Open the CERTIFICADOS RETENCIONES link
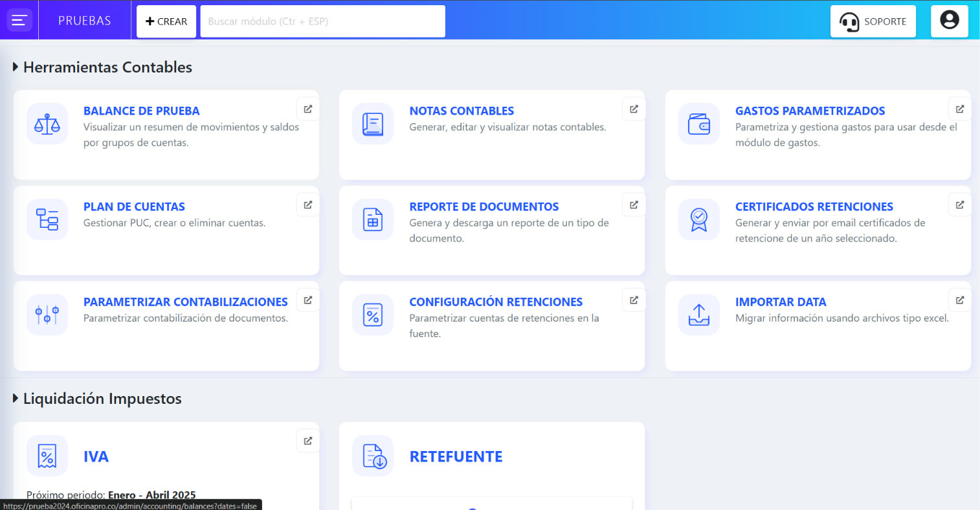Image resolution: width=980 pixels, height=510 pixels. click(814, 206)
